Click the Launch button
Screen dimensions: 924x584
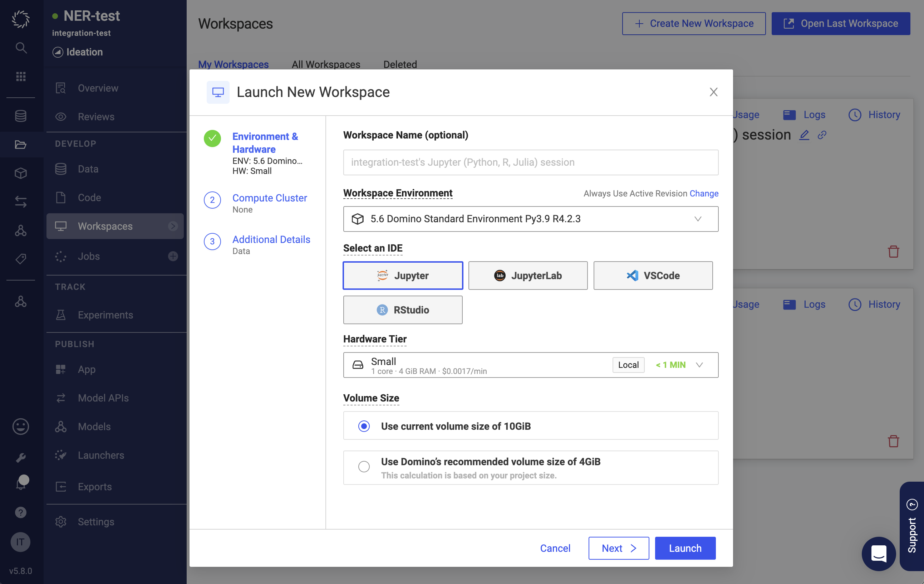point(685,547)
